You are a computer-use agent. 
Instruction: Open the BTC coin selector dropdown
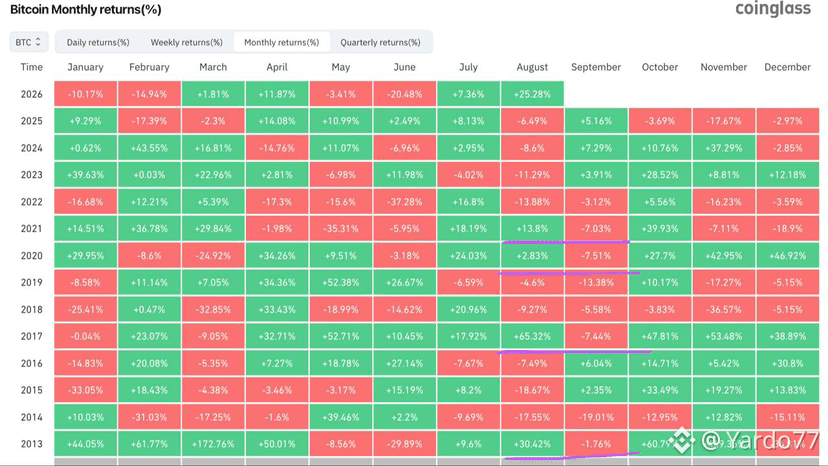click(x=29, y=42)
